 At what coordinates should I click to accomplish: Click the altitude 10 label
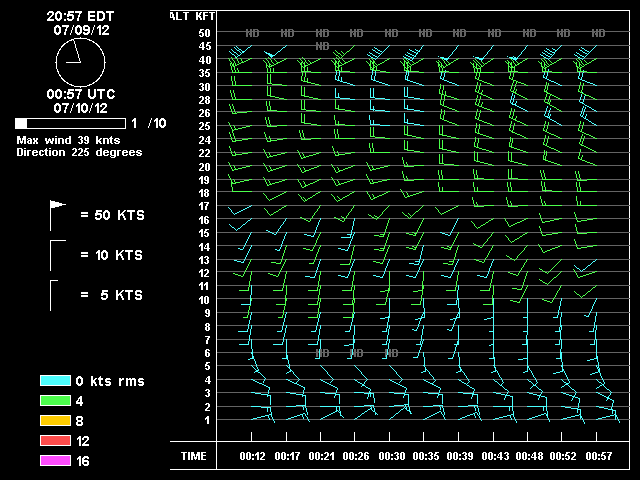[204, 300]
